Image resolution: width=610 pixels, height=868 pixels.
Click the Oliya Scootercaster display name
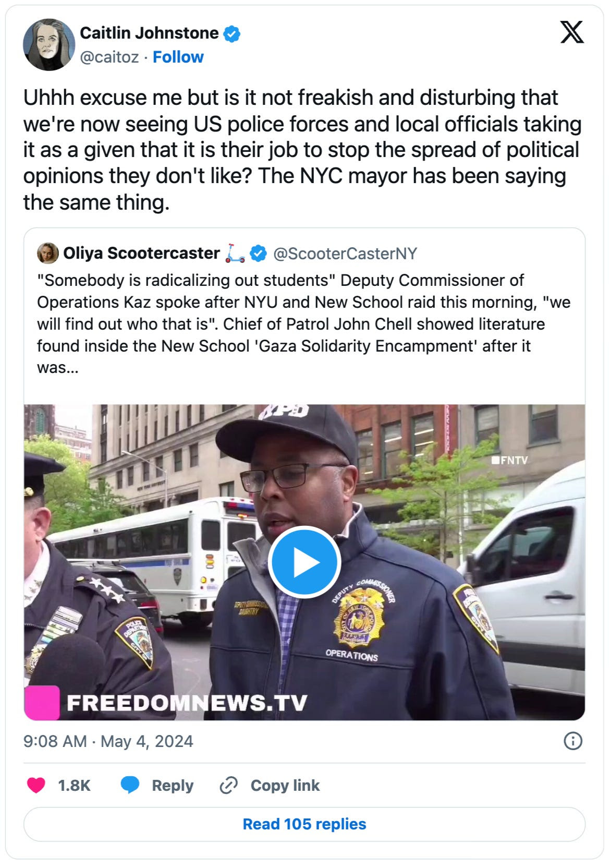(141, 253)
